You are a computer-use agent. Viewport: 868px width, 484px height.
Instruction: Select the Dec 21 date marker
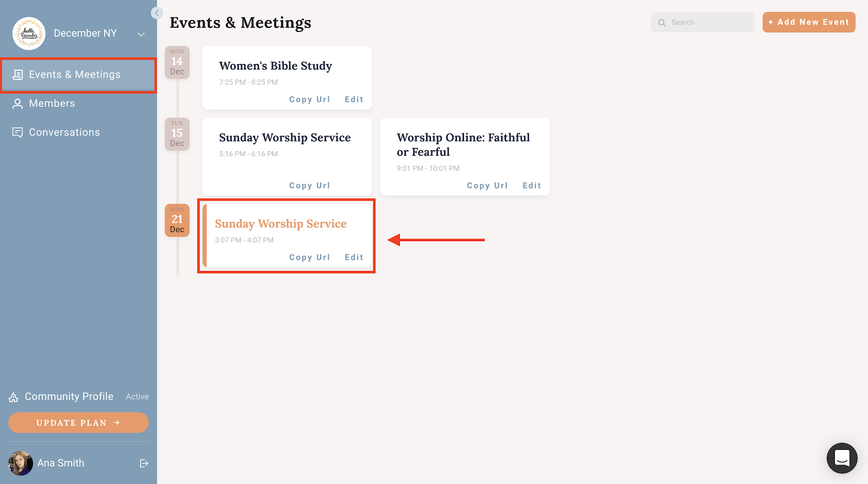(177, 220)
